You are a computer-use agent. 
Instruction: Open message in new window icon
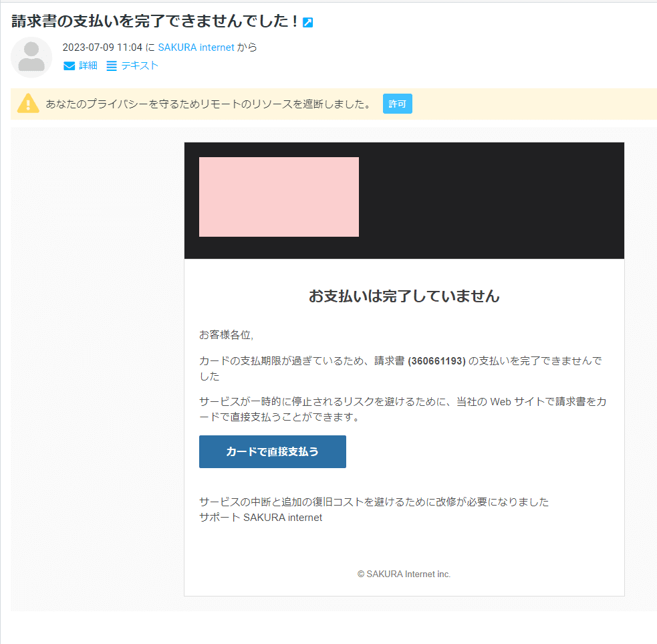coord(307,22)
